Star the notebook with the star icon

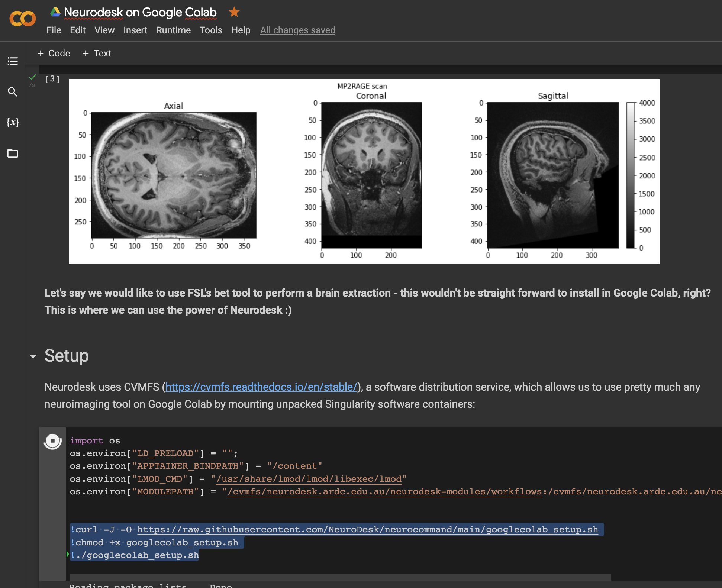click(234, 12)
